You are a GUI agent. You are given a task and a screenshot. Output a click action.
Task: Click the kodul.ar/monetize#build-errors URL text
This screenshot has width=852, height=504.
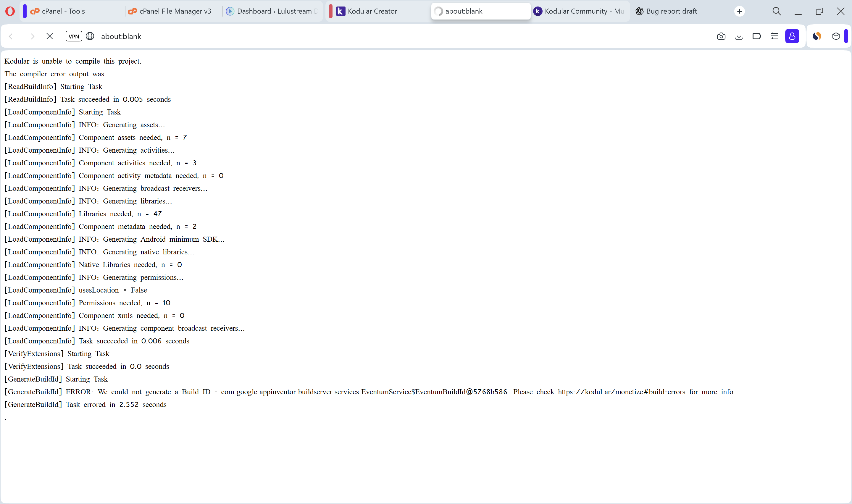622,392
